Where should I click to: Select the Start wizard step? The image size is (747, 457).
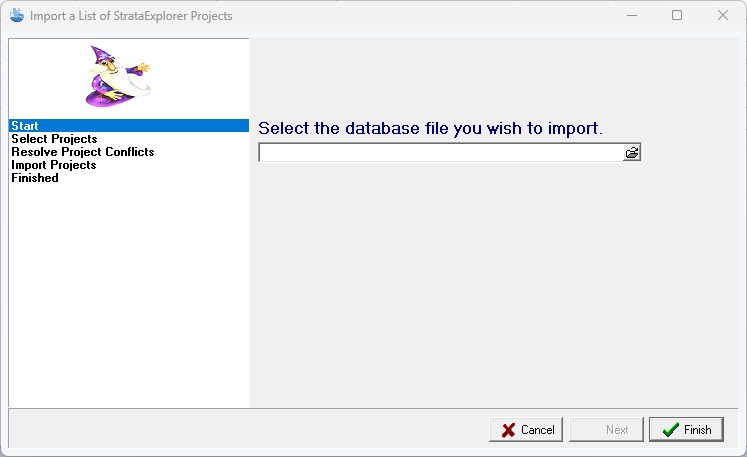24,126
